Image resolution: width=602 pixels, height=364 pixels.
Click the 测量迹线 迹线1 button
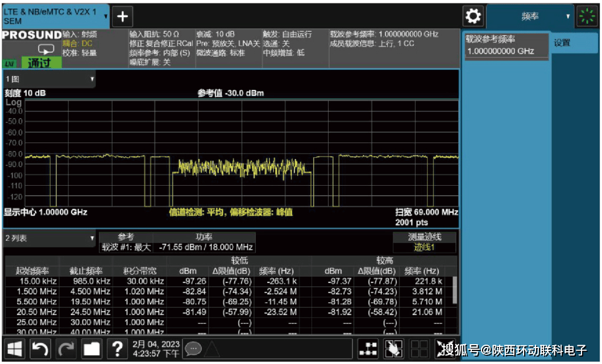click(x=424, y=242)
